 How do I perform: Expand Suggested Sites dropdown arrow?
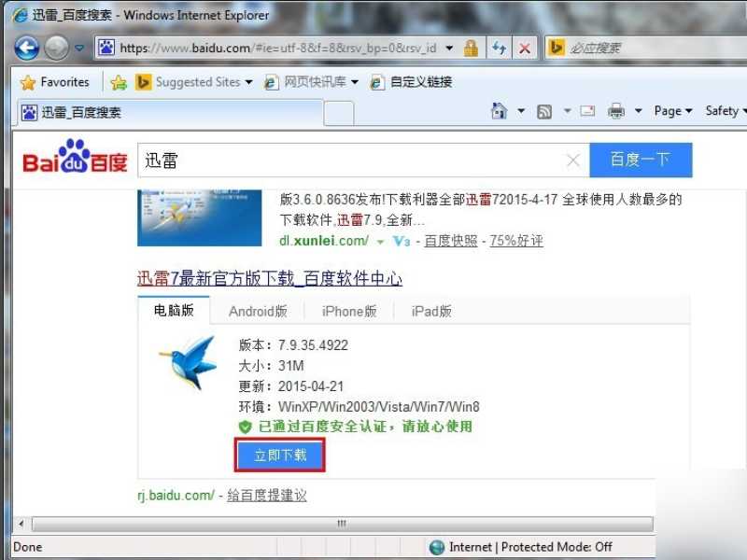point(248,82)
